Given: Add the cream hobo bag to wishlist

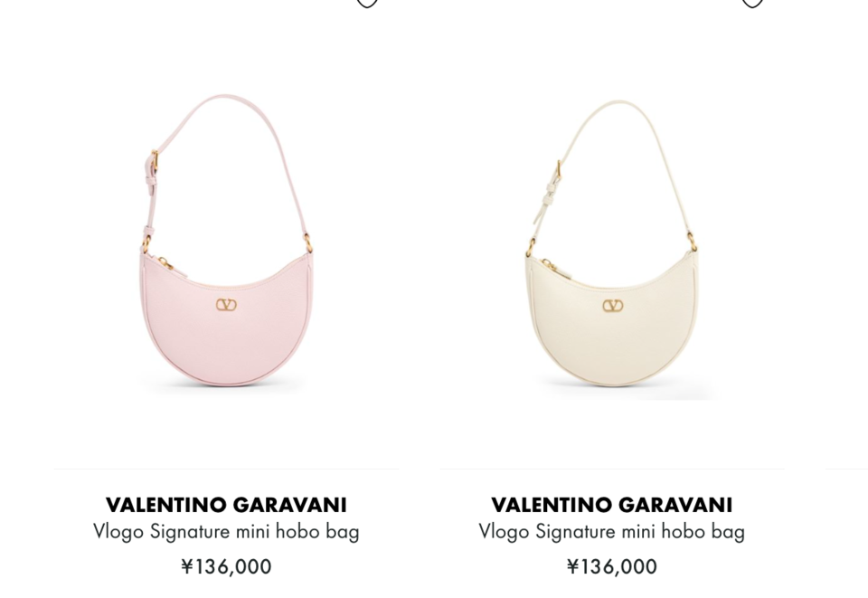Looking at the screenshot, I should pyautogui.click(x=752, y=4).
